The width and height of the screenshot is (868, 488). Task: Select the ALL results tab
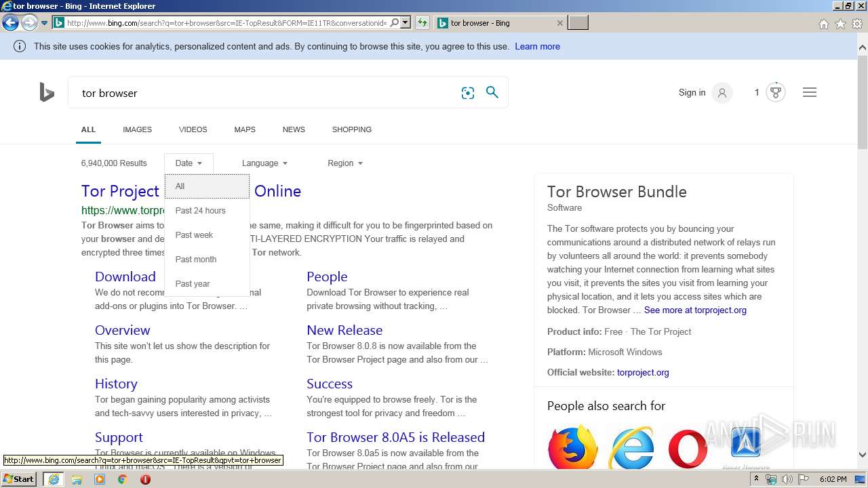[88, 129]
